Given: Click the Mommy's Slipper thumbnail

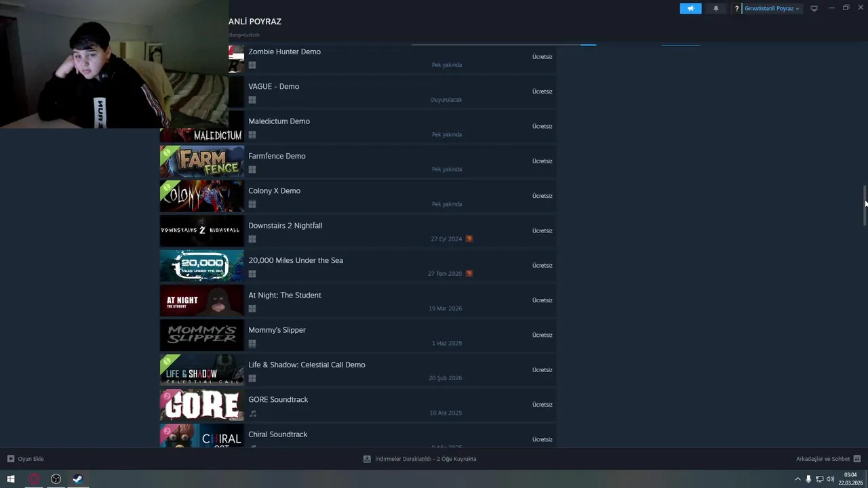Looking at the screenshot, I should 201,335.
